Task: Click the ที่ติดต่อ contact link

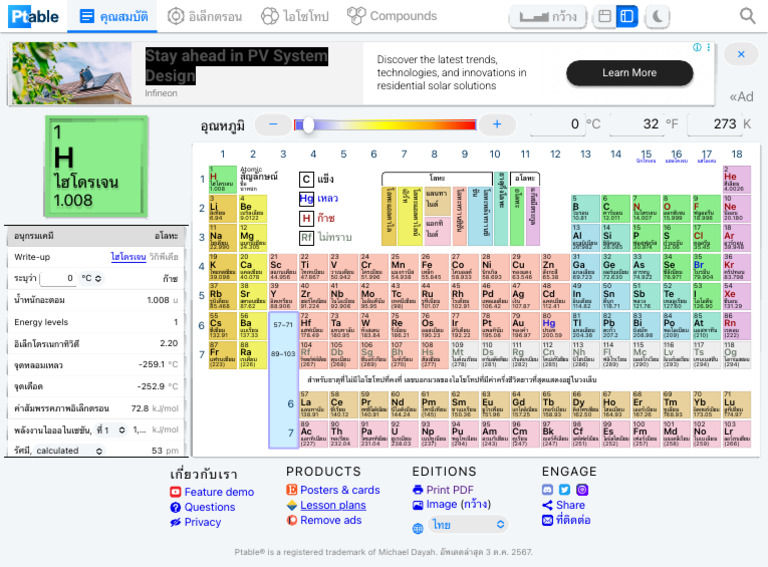Action: pyautogui.click(x=566, y=520)
